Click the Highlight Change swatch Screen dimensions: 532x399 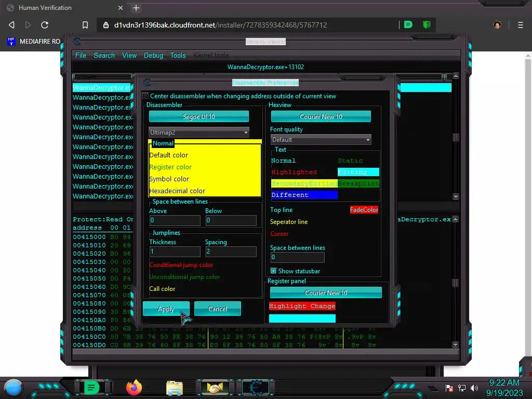coord(302,306)
